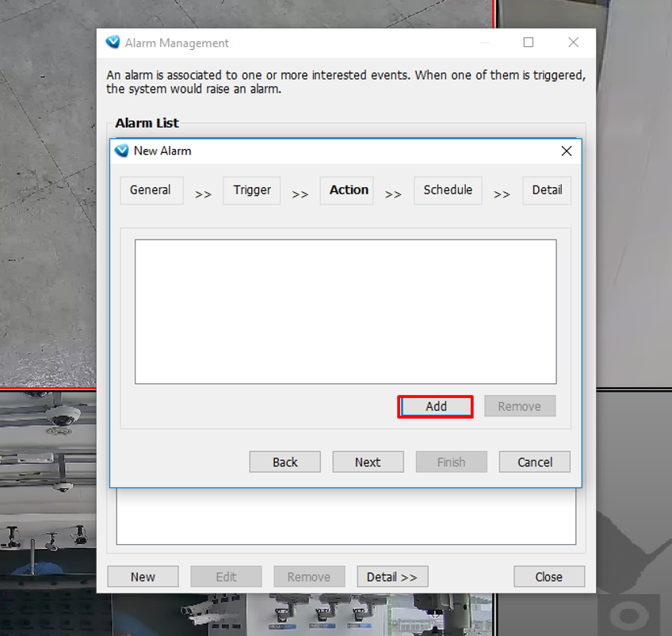Select the Action step
This screenshot has width=672, height=636.
pyautogui.click(x=349, y=190)
